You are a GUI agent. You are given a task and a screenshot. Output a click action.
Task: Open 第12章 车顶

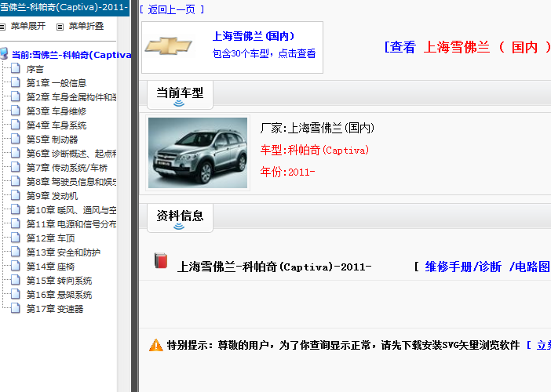click(51, 238)
